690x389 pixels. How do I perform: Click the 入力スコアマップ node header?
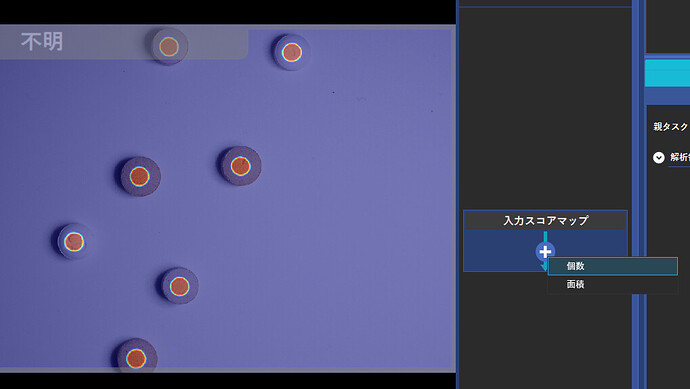(x=545, y=220)
